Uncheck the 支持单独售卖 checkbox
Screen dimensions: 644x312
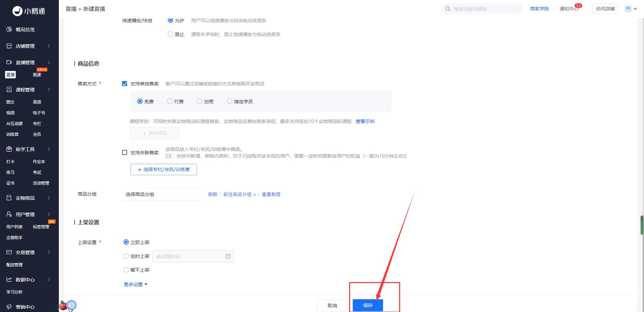125,84
